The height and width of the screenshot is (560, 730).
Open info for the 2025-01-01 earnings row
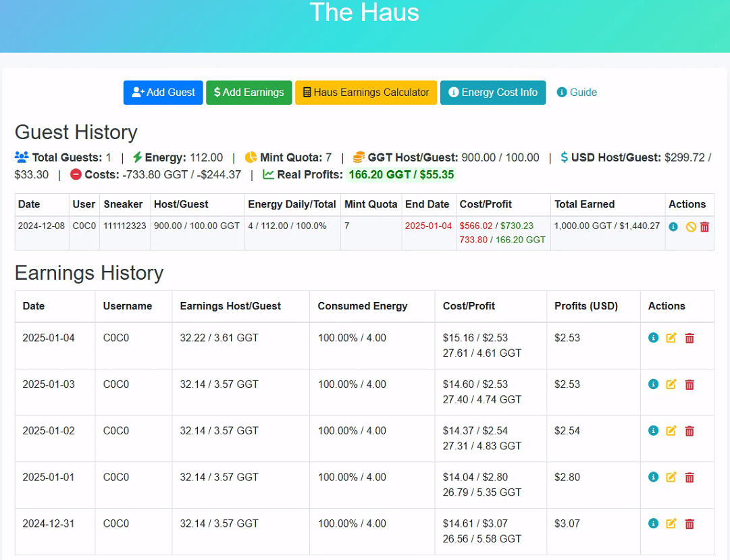point(653,477)
